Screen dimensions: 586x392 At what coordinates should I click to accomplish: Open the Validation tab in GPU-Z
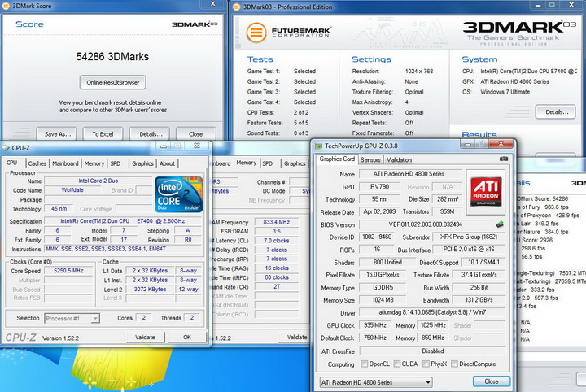point(399,159)
